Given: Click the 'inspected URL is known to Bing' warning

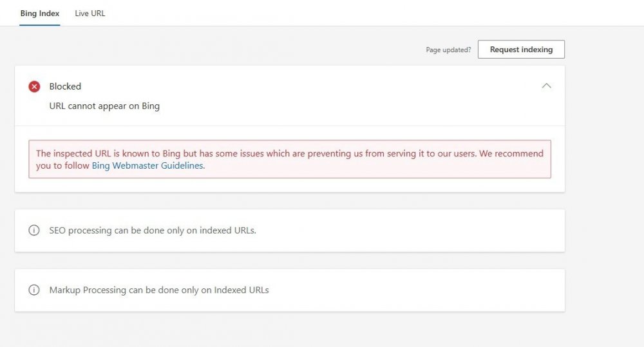Looking at the screenshot, I should [x=290, y=159].
